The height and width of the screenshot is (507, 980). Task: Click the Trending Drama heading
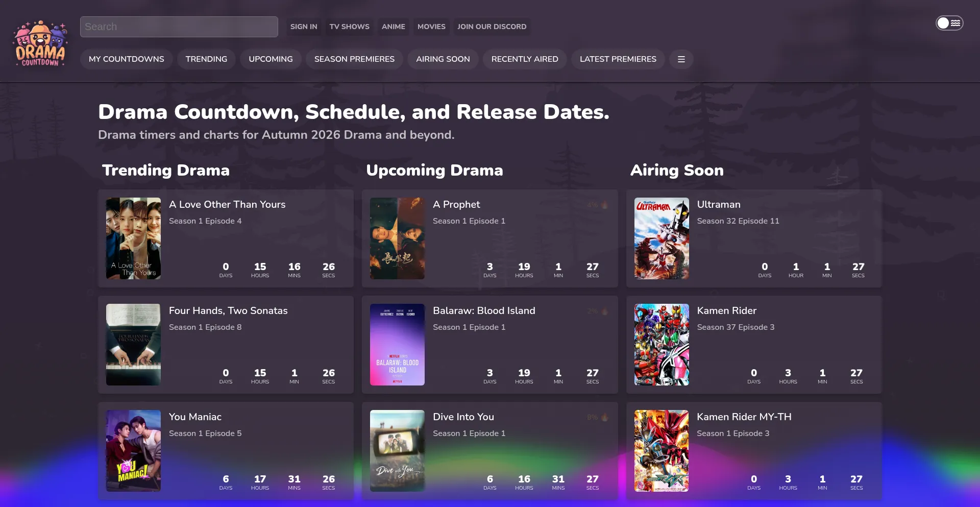[166, 170]
